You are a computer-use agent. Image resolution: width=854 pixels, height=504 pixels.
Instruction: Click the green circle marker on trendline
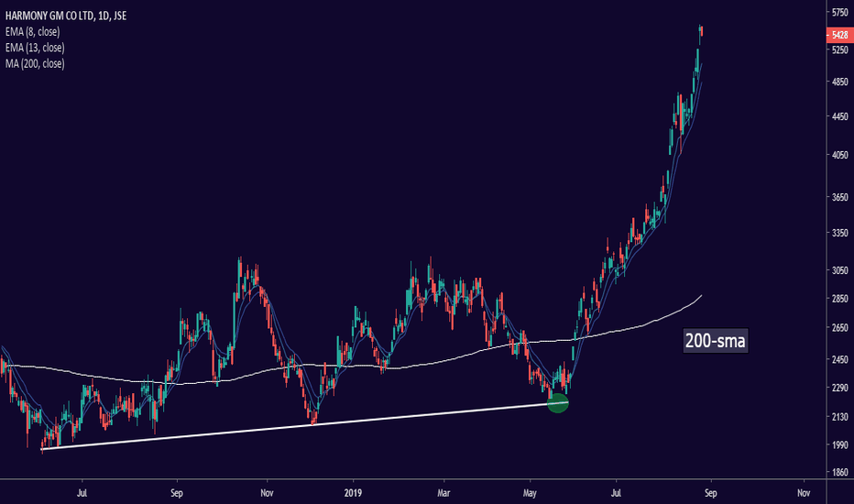tap(558, 403)
